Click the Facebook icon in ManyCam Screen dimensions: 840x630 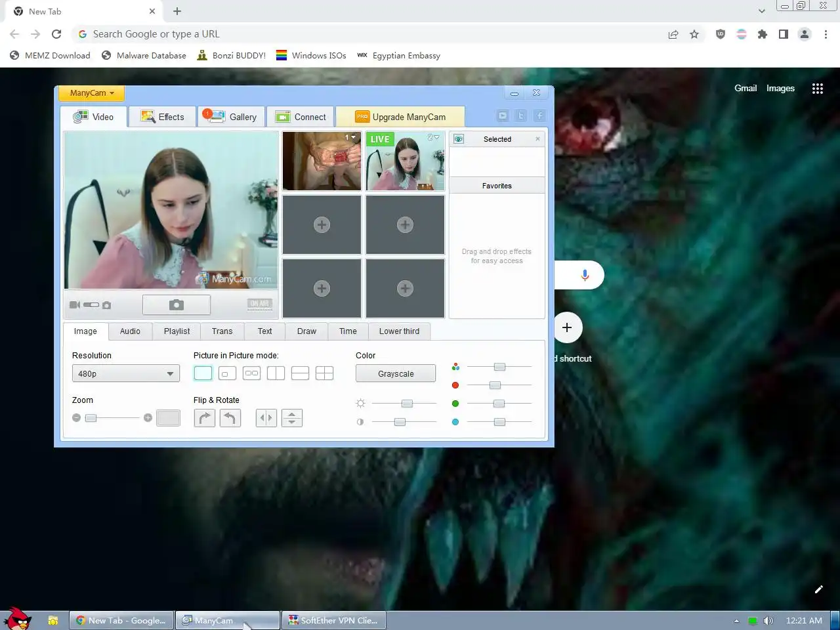[539, 115]
